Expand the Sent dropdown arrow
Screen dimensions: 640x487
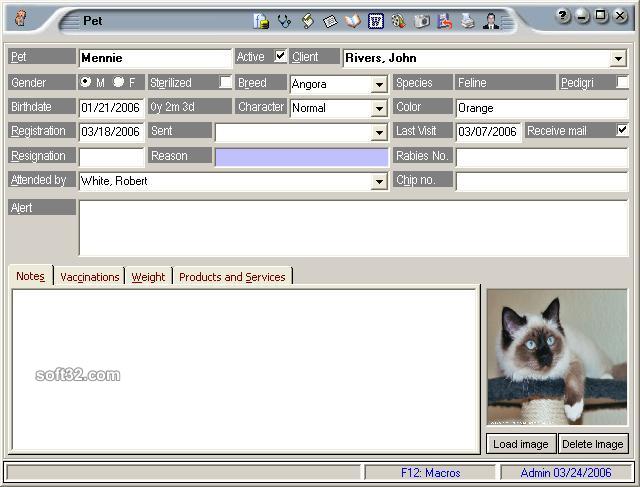(x=379, y=133)
